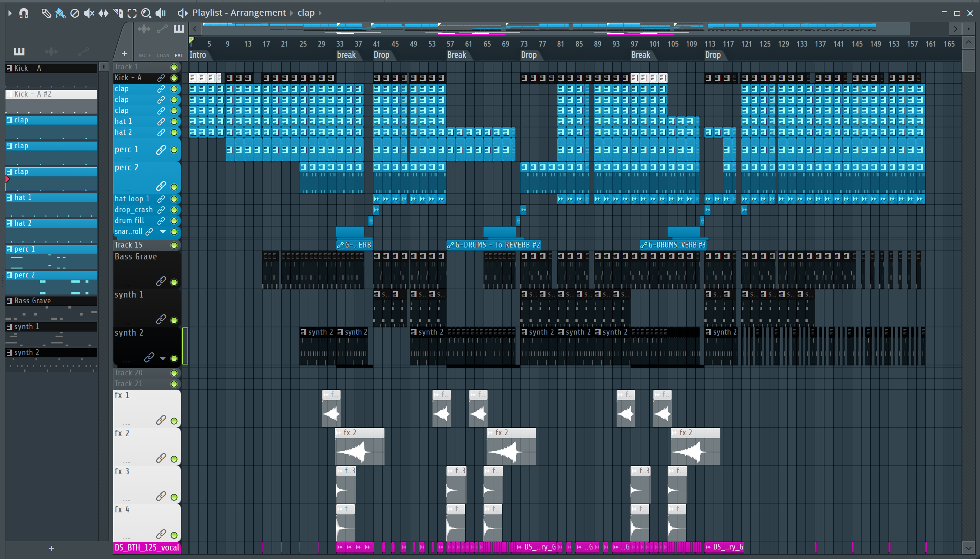
Task: Mute Track 1 with its green LED
Action: 174,67
